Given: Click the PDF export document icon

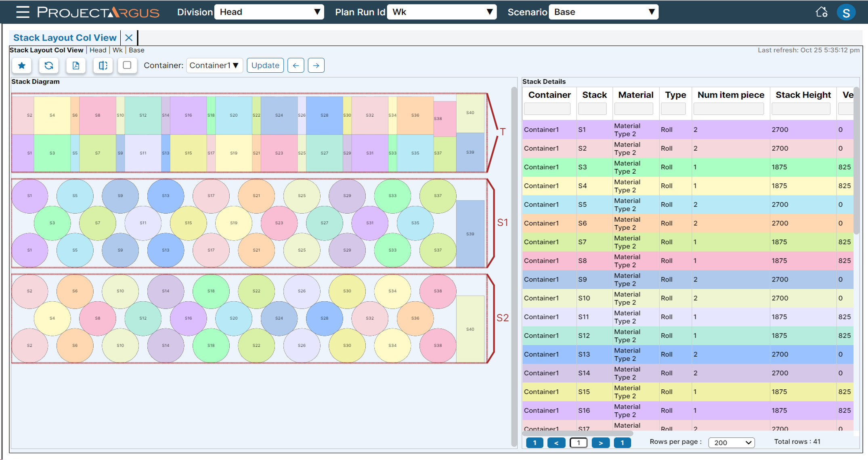Looking at the screenshot, I should click(x=76, y=65).
